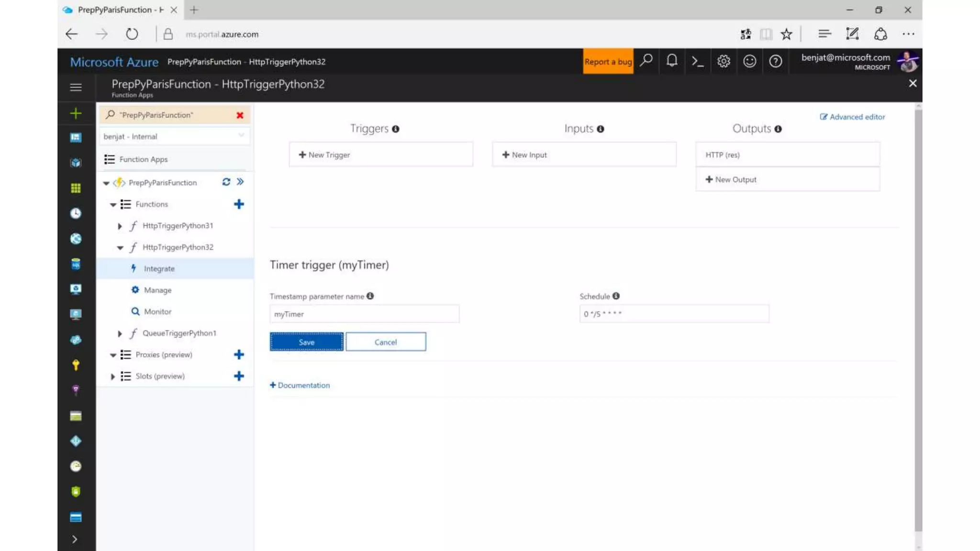The width and height of the screenshot is (980, 551).
Task: Click the portal search magnifier icon
Action: tap(646, 61)
